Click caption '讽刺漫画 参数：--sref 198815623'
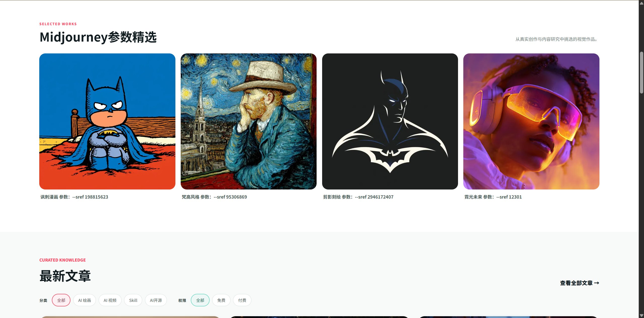The width and height of the screenshot is (644, 318). coord(74,197)
